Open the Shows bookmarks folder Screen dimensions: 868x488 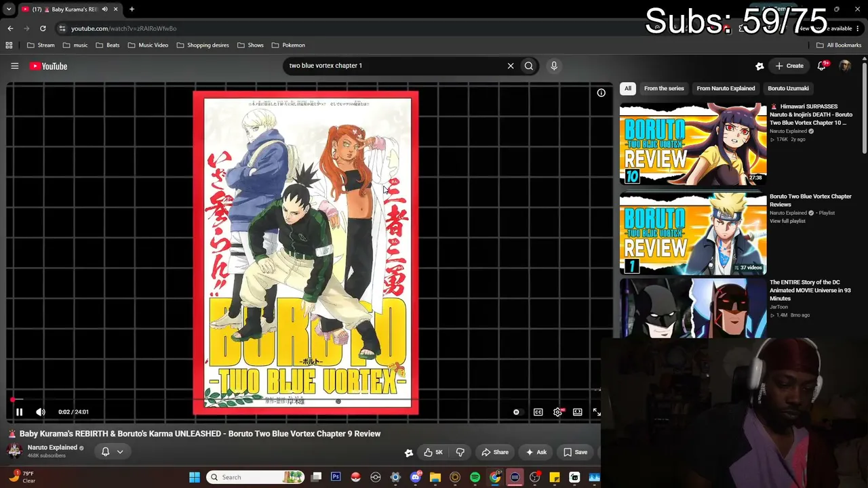pyautogui.click(x=250, y=45)
